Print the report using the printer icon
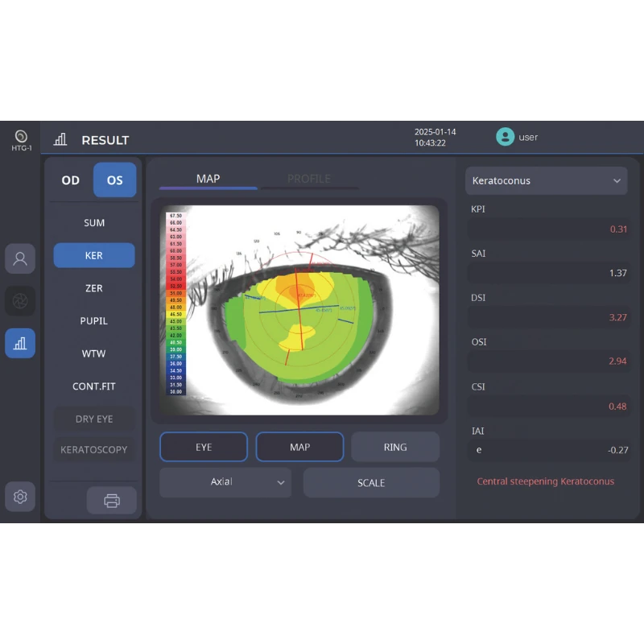This screenshot has width=644, height=644. pos(111,500)
